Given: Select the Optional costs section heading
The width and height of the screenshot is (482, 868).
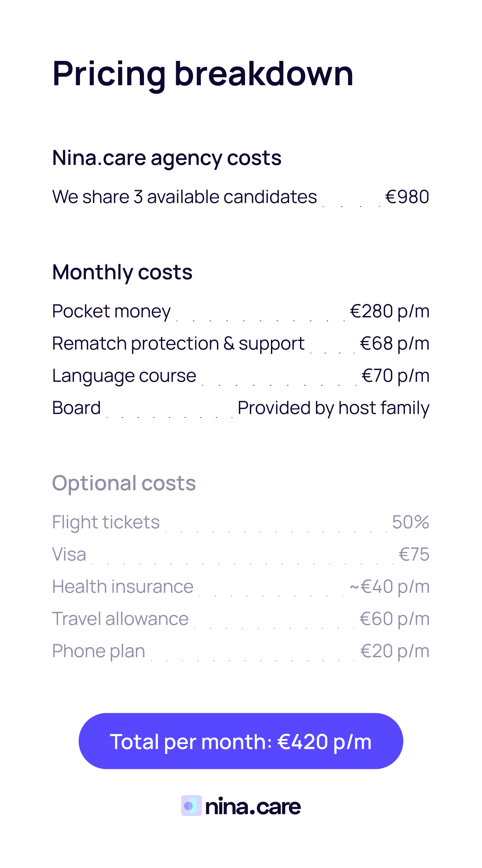Looking at the screenshot, I should [124, 483].
